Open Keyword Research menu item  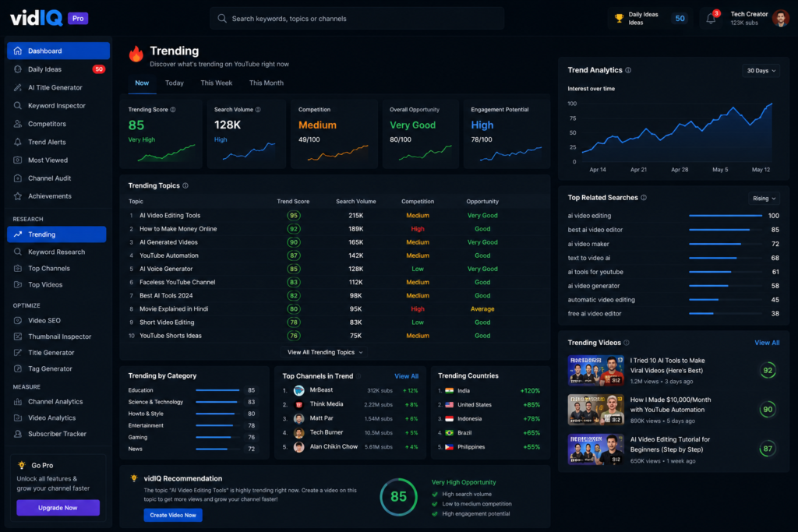coord(56,252)
